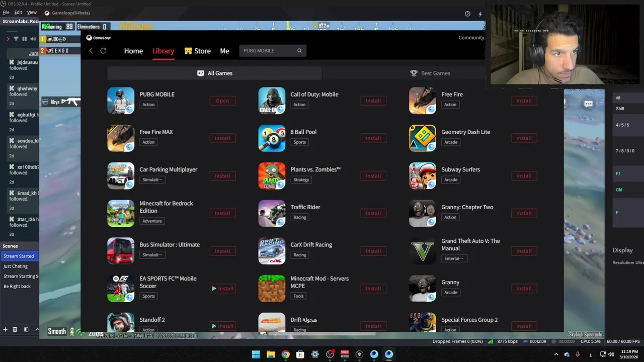644x362 pixels.
Task: Open File Explorer from taskbar
Action: (271, 354)
